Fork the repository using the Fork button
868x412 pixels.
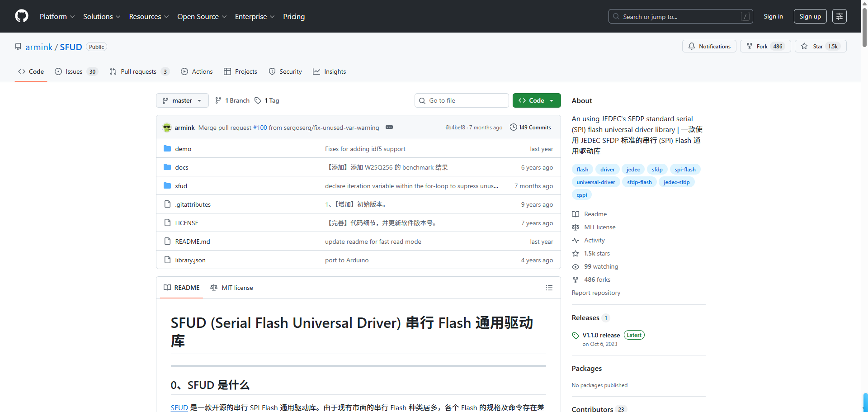point(765,46)
